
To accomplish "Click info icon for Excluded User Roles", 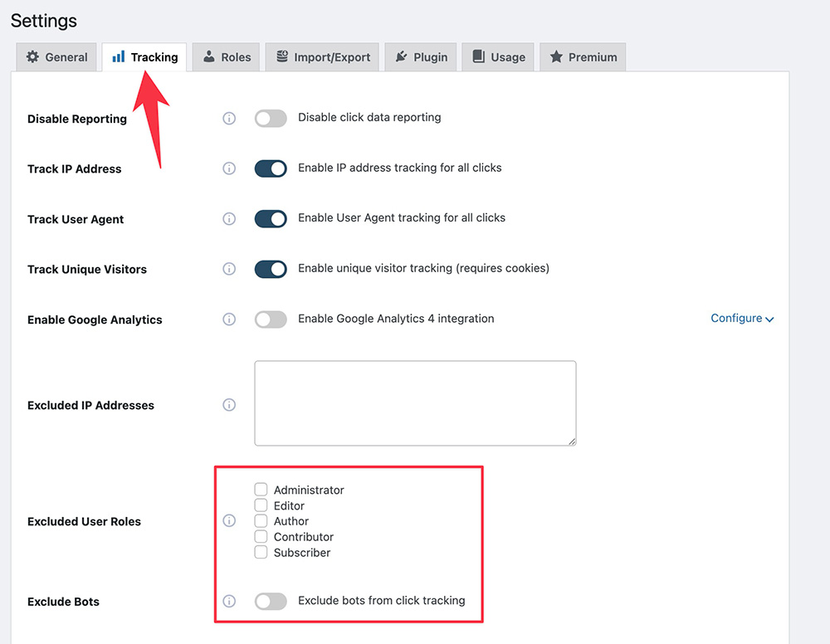I will (x=229, y=521).
